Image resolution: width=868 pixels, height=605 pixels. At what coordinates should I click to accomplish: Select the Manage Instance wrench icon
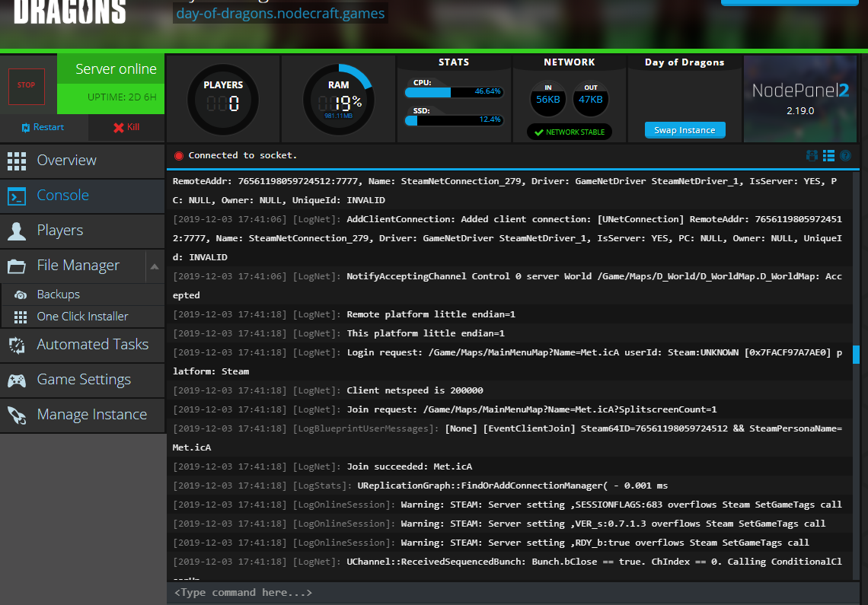click(18, 415)
